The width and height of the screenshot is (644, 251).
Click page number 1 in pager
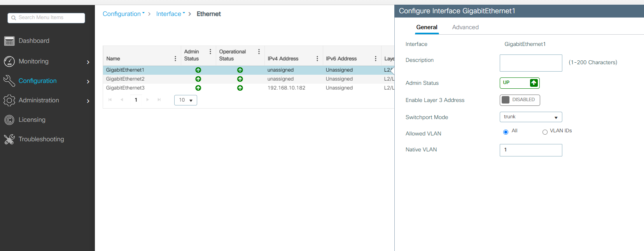(136, 100)
